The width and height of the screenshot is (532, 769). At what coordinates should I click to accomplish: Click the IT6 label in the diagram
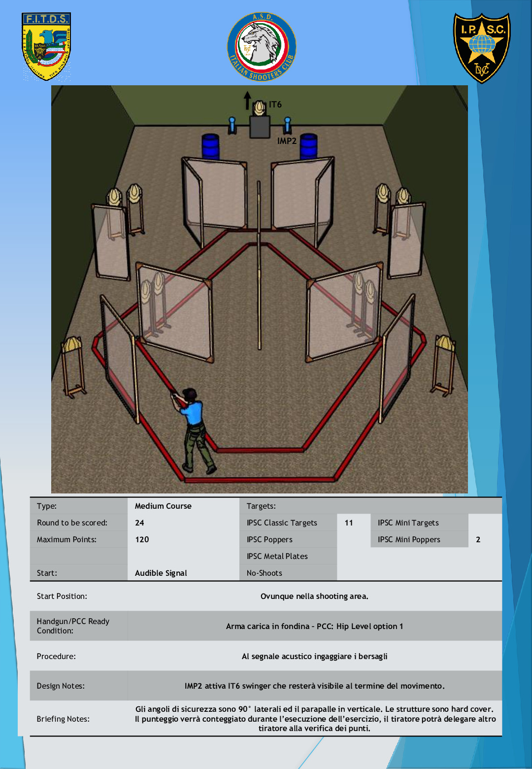point(275,105)
